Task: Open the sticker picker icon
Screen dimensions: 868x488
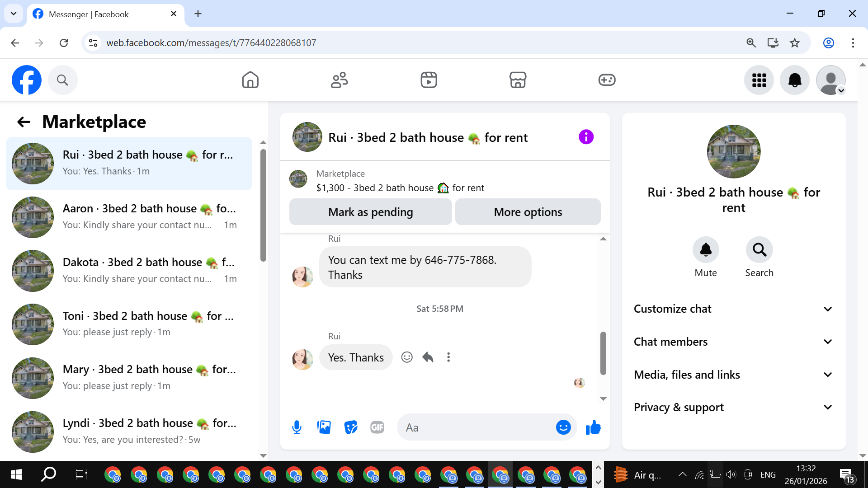Action: [x=350, y=427]
